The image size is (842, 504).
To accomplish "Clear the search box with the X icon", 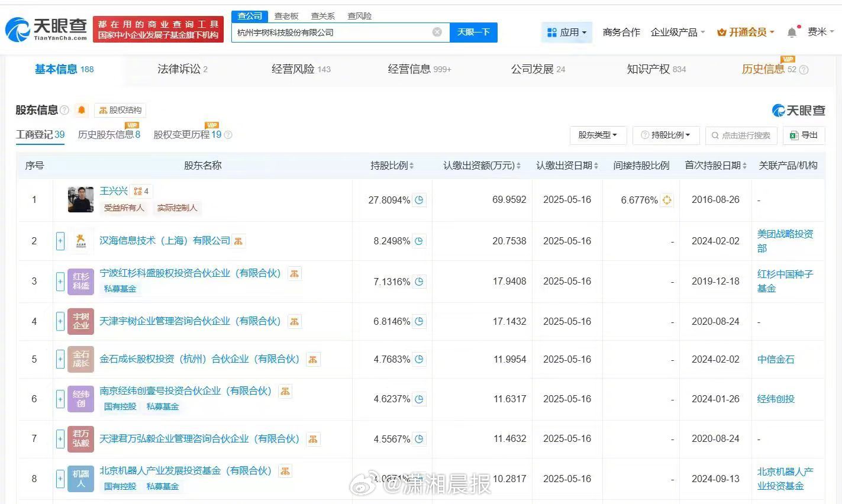I will pyautogui.click(x=437, y=32).
